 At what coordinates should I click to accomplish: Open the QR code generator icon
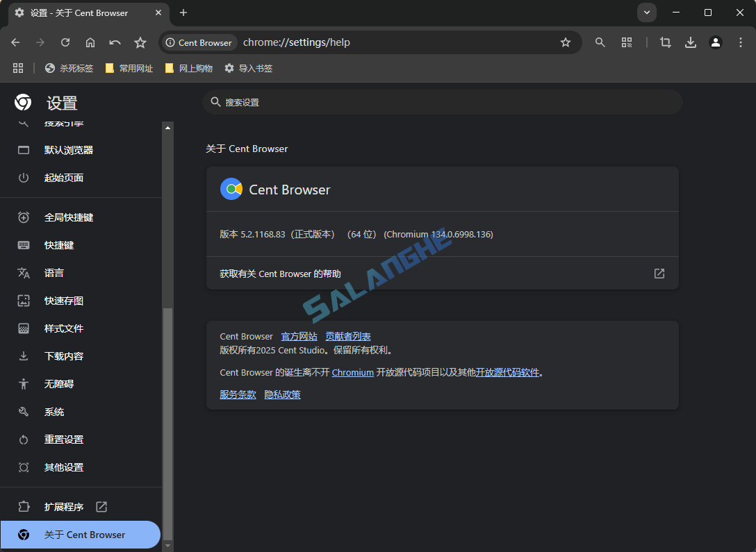tap(627, 42)
